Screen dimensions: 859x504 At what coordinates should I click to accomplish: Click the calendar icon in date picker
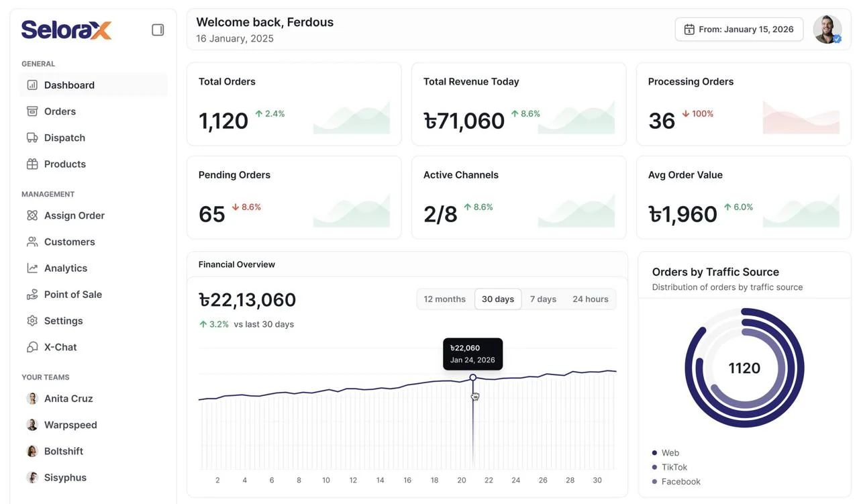[689, 30]
